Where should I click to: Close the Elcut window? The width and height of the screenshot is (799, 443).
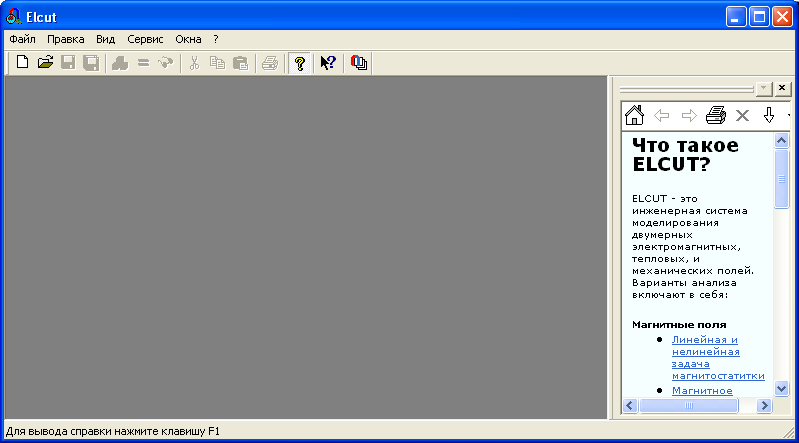pyautogui.click(x=782, y=17)
